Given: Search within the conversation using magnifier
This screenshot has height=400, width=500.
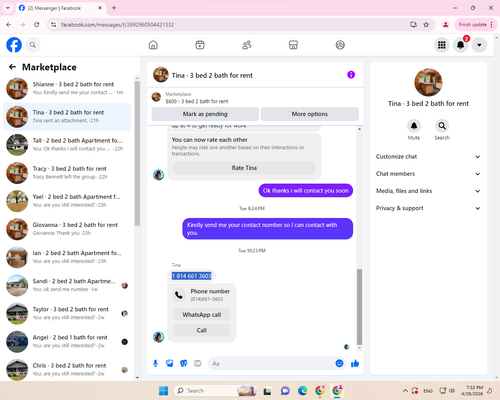Looking at the screenshot, I should (x=442, y=126).
